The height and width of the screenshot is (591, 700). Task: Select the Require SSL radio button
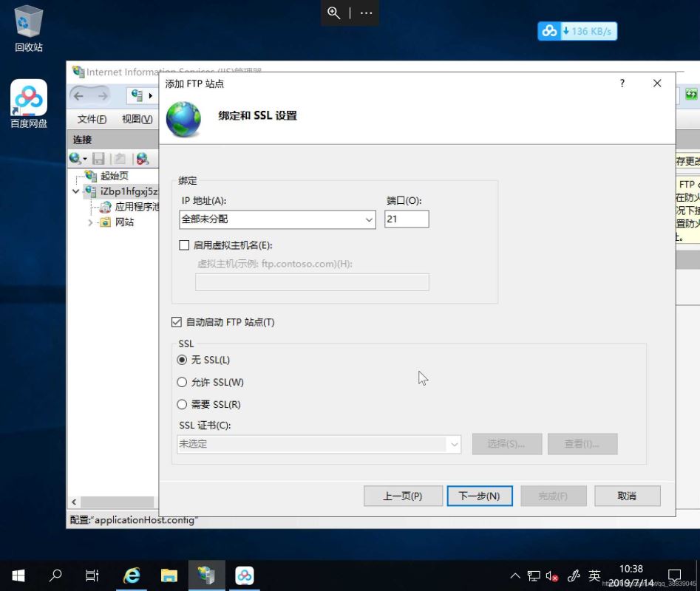pos(183,405)
